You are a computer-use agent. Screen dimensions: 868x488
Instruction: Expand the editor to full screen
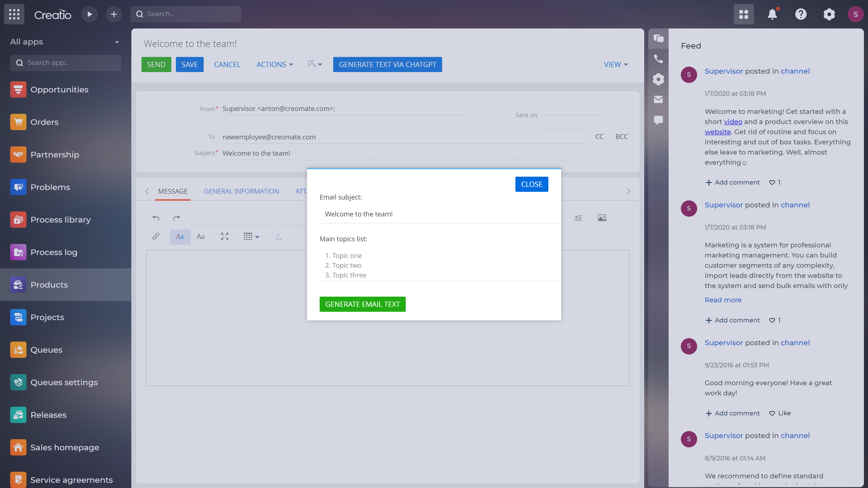(x=225, y=236)
